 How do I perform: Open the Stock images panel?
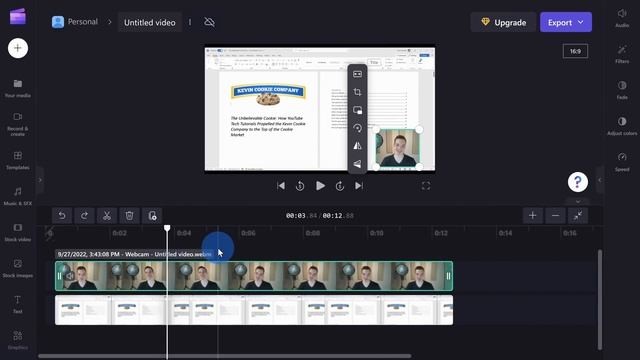(x=18, y=268)
